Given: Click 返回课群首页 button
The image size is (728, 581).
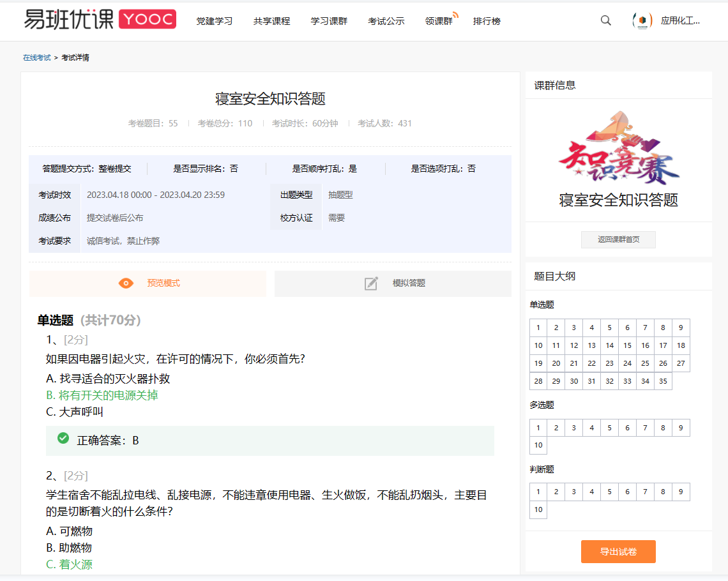Looking at the screenshot, I should pyautogui.click(x=618, y=240).
